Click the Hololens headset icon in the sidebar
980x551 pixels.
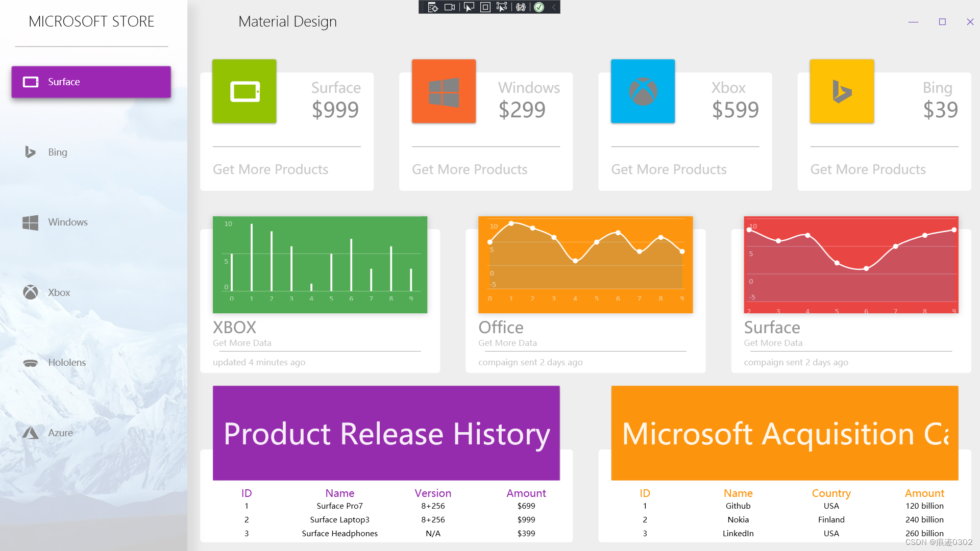(x=30, y=363)
